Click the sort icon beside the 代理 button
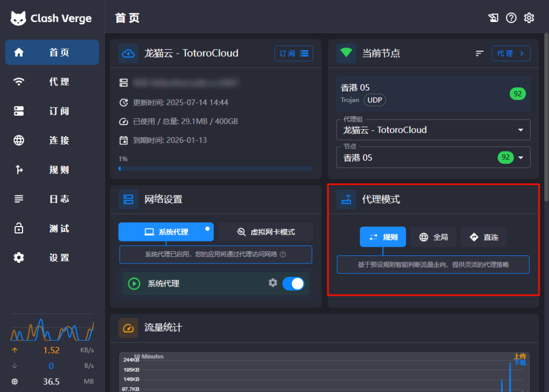 tap(479, 53)
